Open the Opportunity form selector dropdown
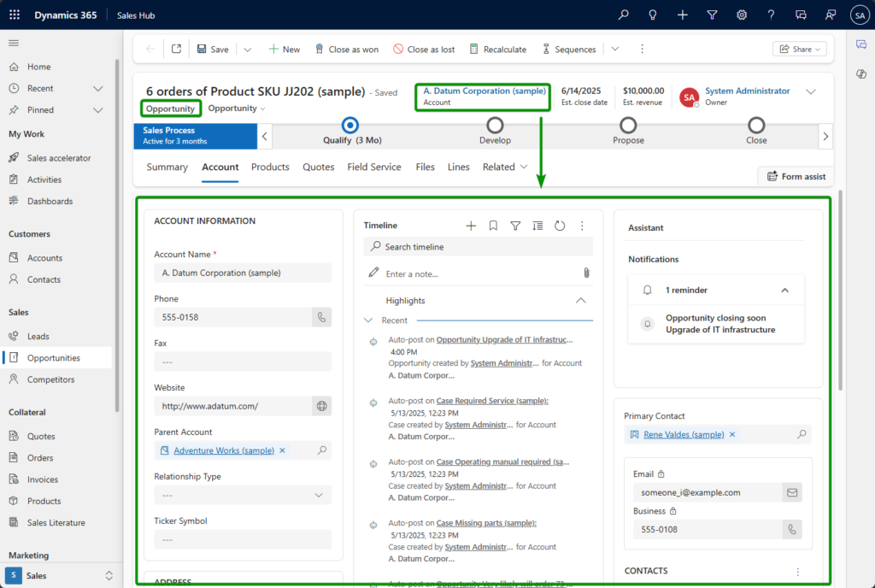 coord(237,109)
